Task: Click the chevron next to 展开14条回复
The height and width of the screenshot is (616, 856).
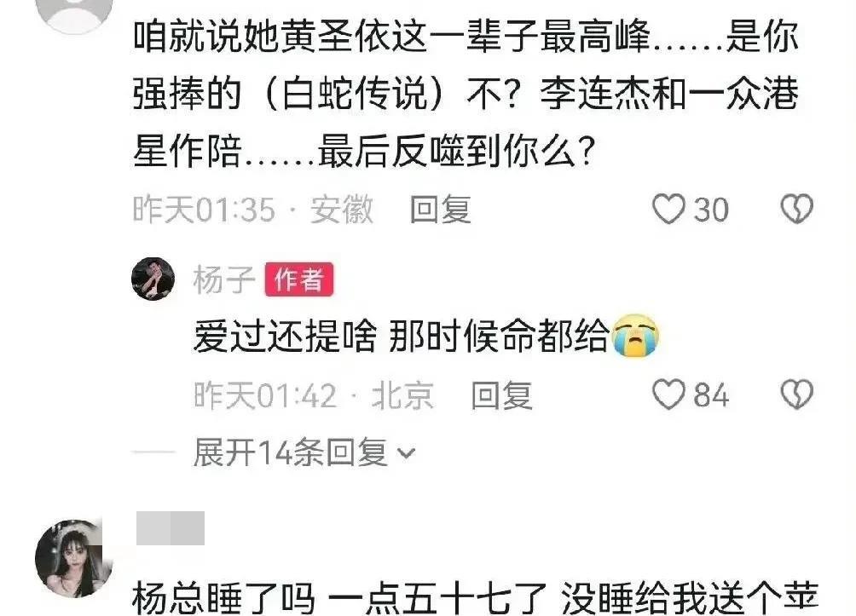Action: click(406, 453)
